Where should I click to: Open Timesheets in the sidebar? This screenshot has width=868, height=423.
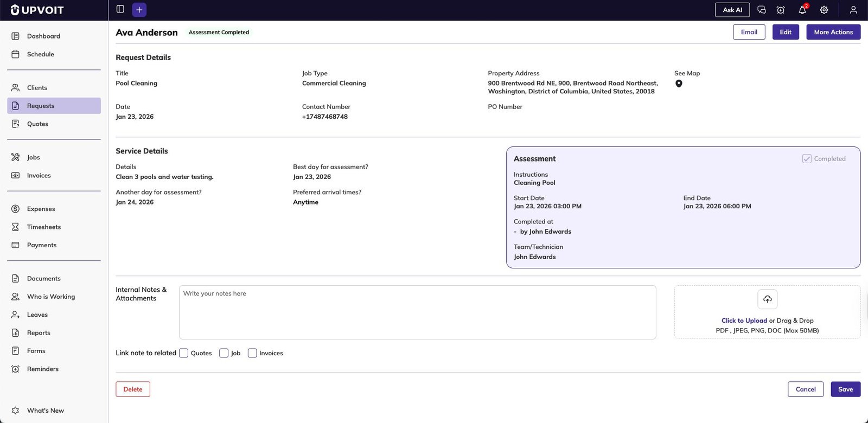(x=43, y=227)
